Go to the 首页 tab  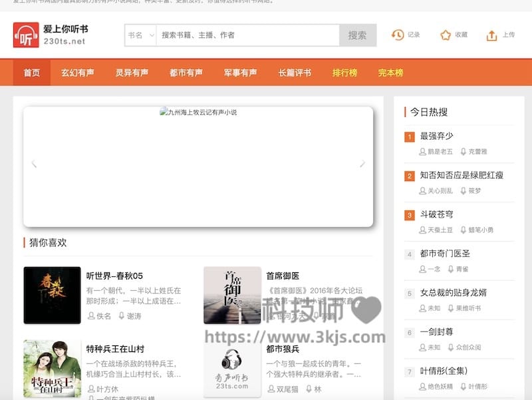point(32,73)
